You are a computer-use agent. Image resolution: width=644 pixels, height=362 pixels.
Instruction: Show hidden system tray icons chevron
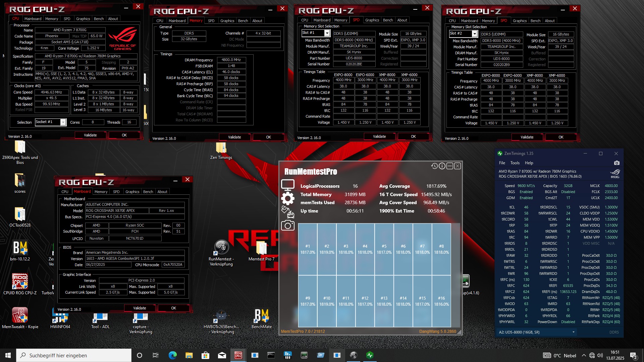(584, 355)
